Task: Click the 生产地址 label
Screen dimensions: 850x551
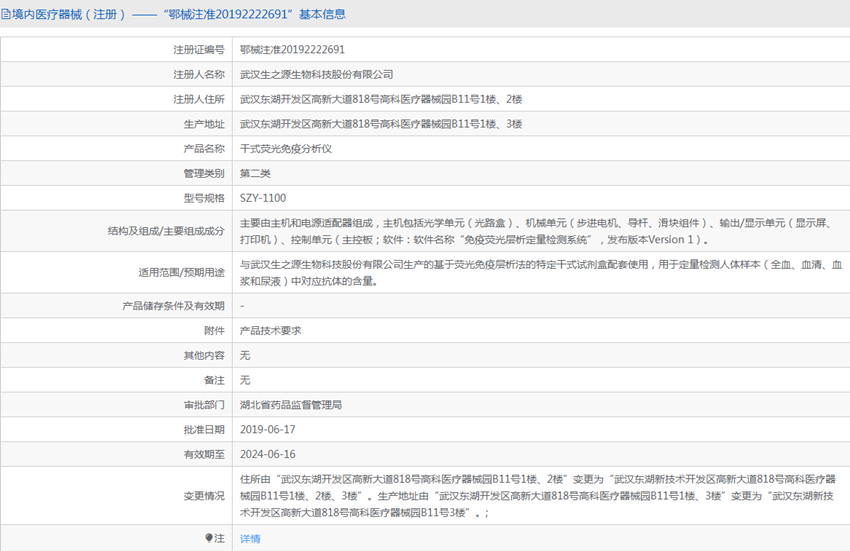Action: coord(204,124)
